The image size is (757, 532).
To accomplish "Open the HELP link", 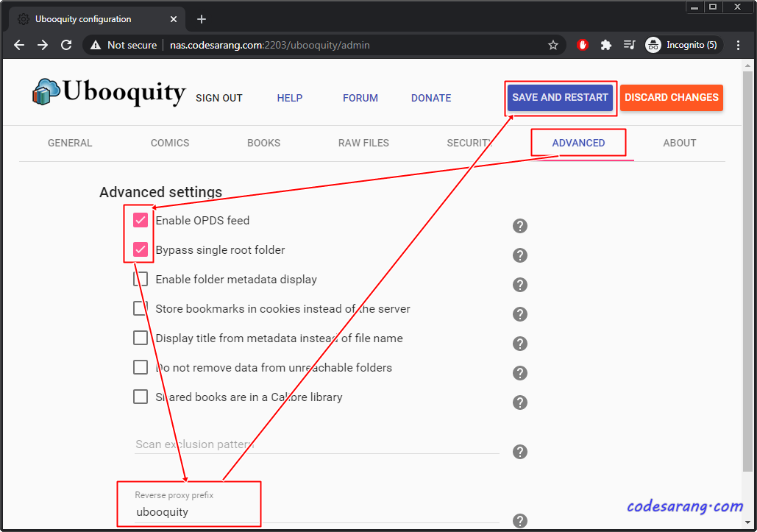I will (x=290, y=98).
